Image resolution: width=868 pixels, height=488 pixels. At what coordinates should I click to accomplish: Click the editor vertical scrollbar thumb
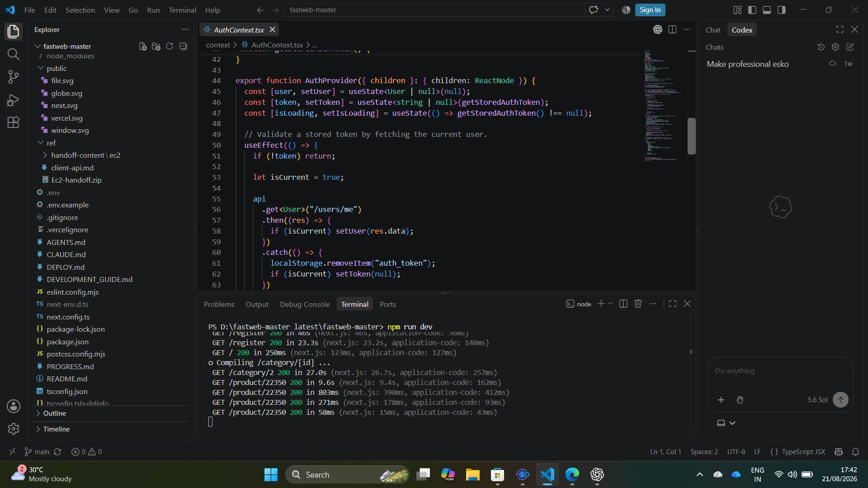pos(691,136)
